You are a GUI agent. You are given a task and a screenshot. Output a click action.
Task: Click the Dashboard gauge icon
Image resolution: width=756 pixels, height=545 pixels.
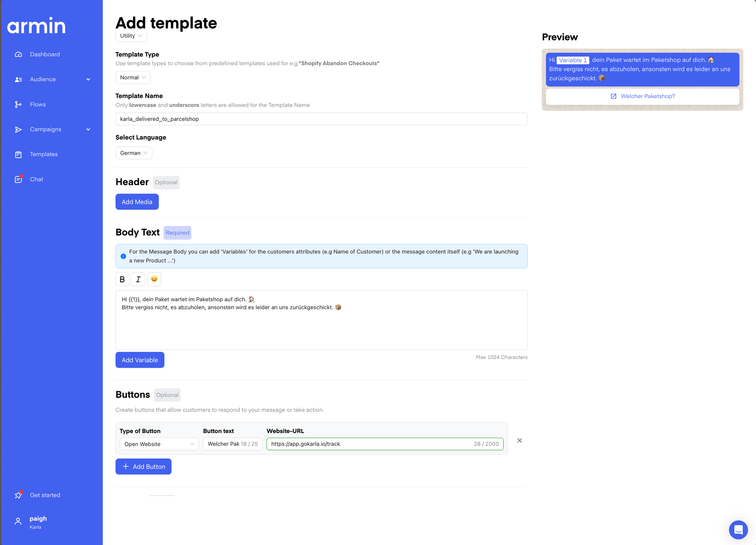pyautogui.click(x=18, y=54)
